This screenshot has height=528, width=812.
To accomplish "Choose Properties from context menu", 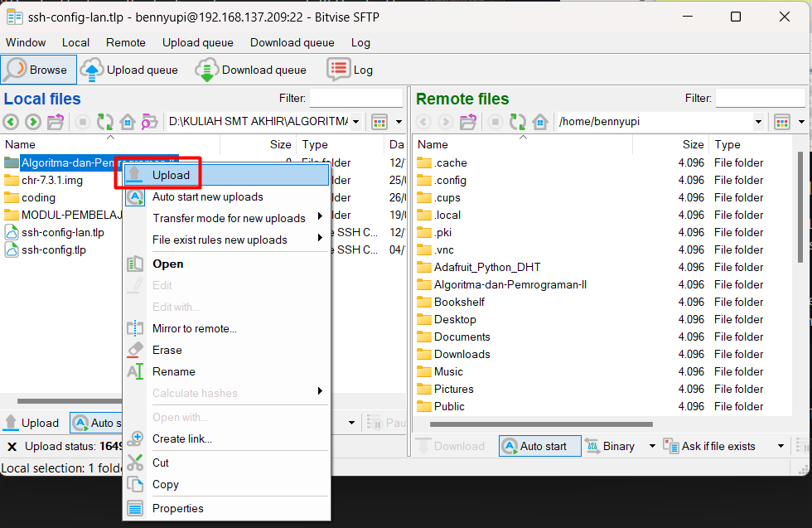I will [227, 508].
